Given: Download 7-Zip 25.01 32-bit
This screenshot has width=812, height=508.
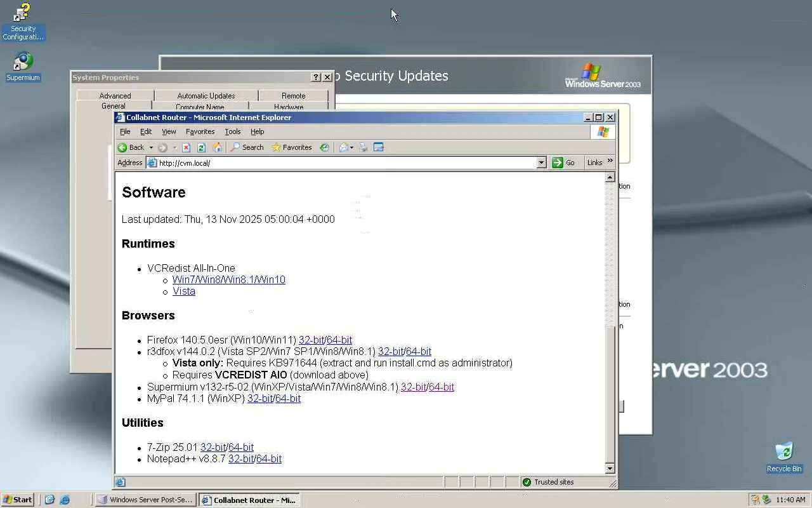Looking at the screenshot, I should pos(213,447).
